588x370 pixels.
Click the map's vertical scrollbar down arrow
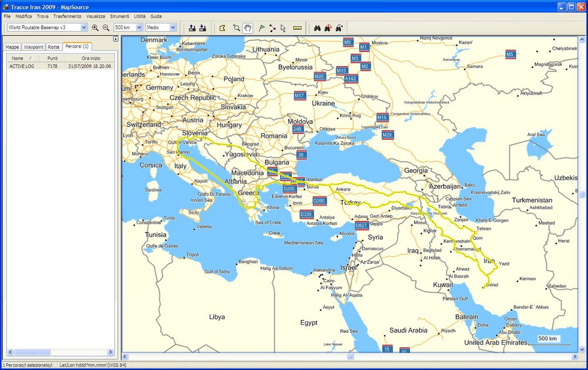pyautogui.click(x=582, y=350)
